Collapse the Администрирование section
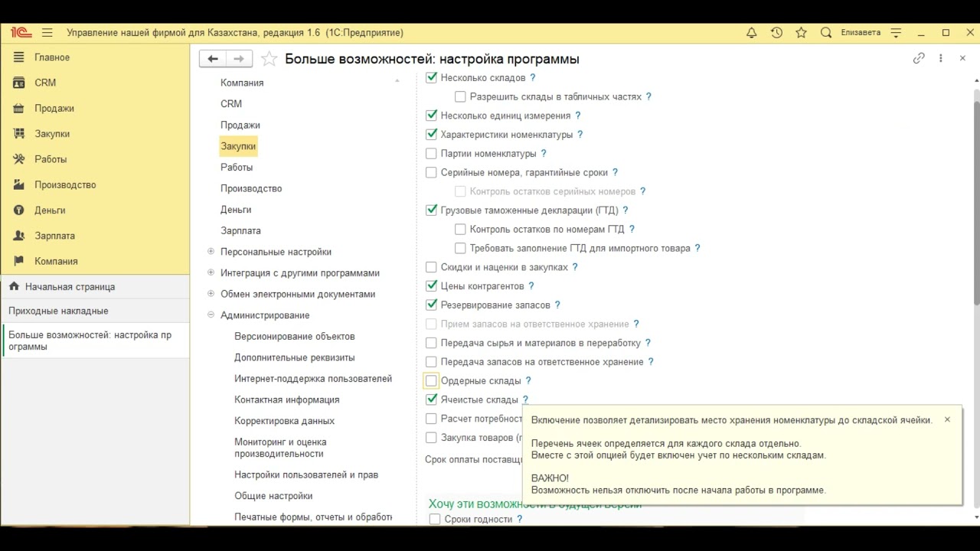The image size is (980, 551). (211, 315)
